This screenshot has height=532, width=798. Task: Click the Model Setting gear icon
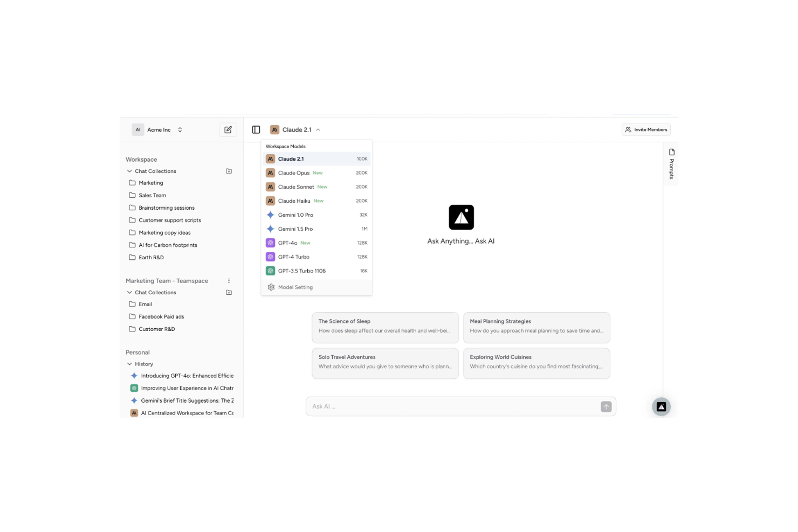coord(271,287)
